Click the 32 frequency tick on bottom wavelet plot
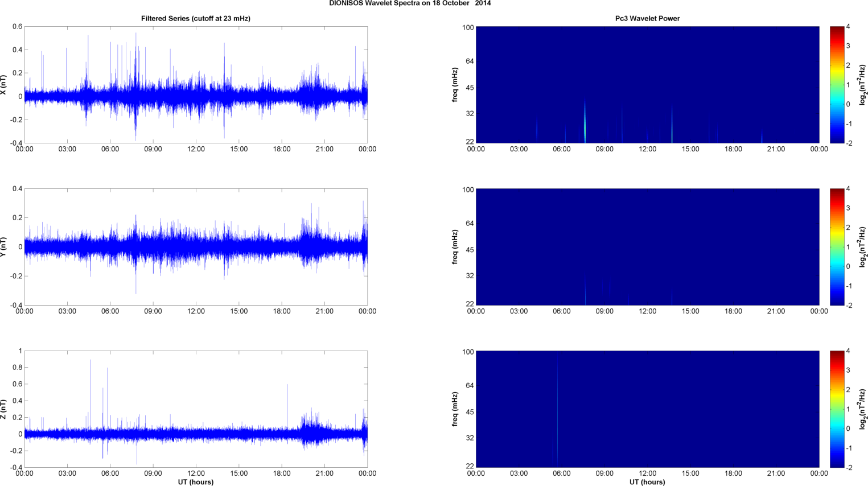 (x=470, y=438)
